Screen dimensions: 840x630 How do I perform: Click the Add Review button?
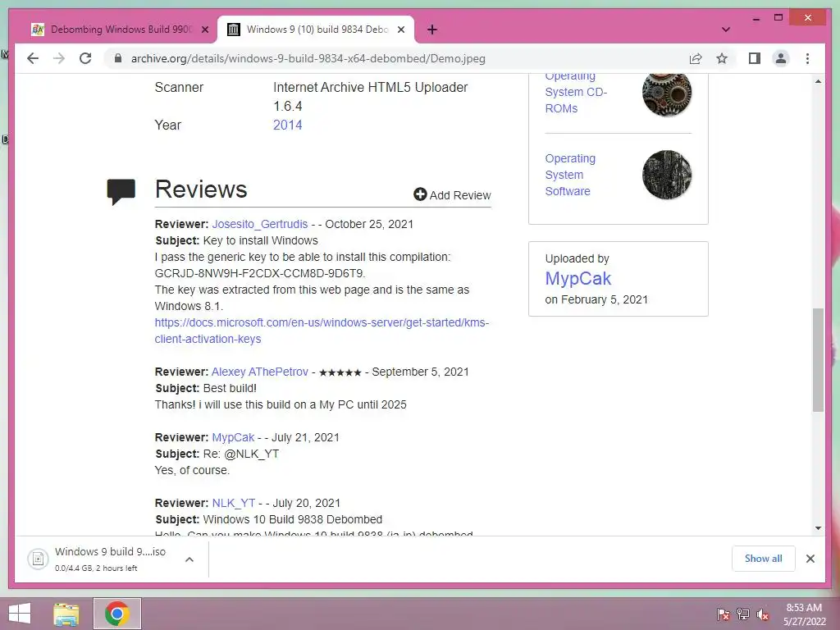[x=452, y=195]
